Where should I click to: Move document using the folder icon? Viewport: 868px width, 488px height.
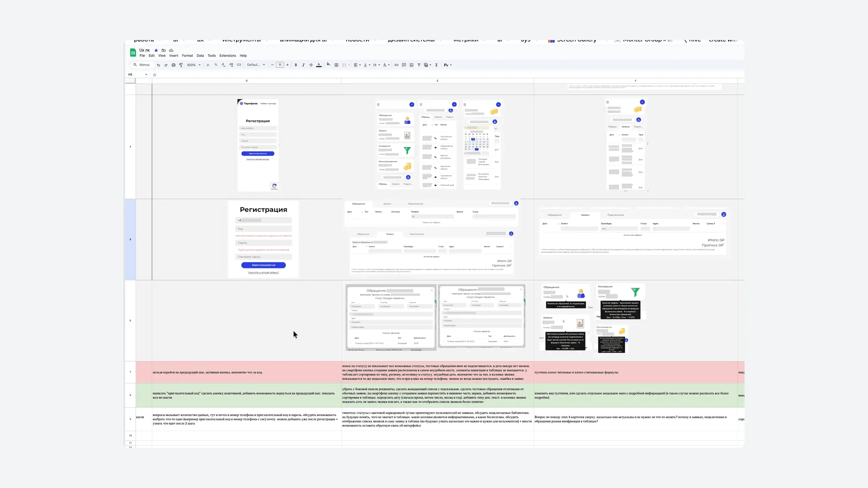(164, 50)
